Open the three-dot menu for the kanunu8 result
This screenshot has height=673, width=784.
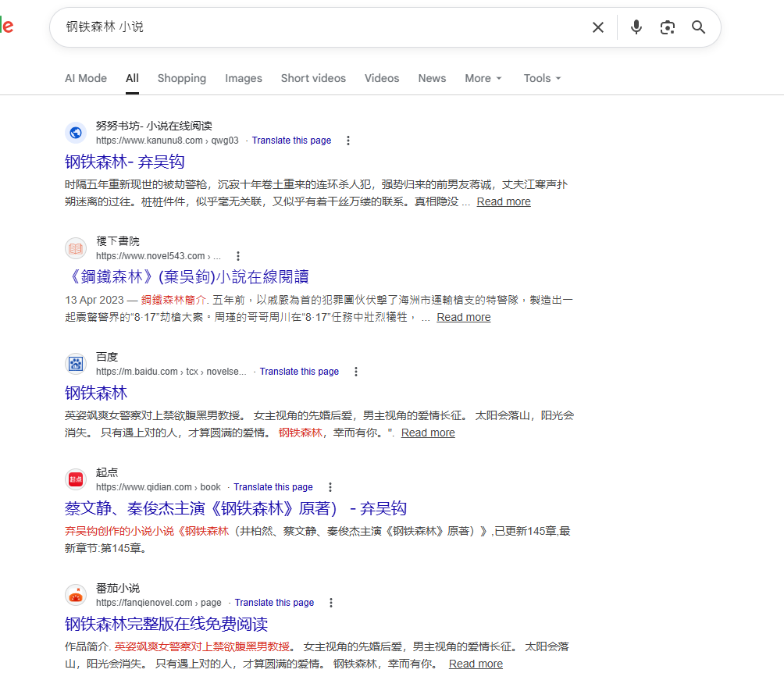click(348, 141)
